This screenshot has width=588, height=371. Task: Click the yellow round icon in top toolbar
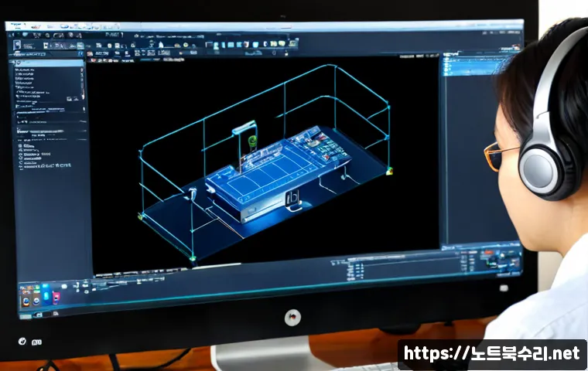[186, 45]
